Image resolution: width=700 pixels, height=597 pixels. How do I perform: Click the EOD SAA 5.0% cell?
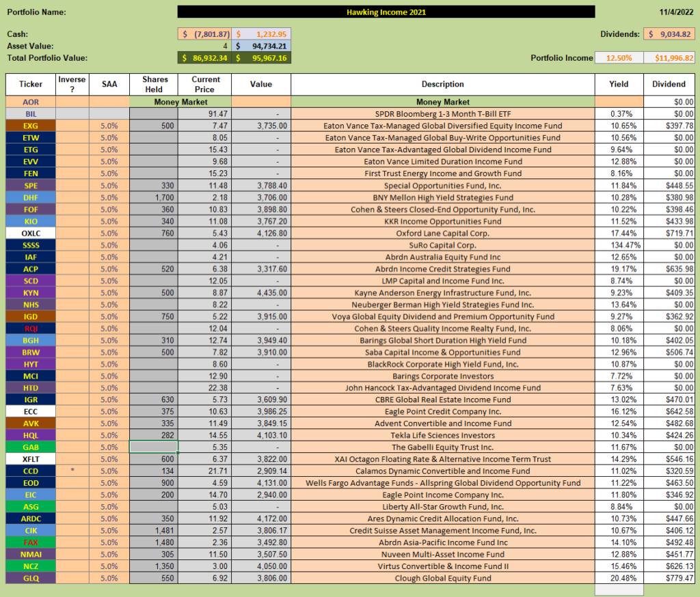click(x=109, y=483)
